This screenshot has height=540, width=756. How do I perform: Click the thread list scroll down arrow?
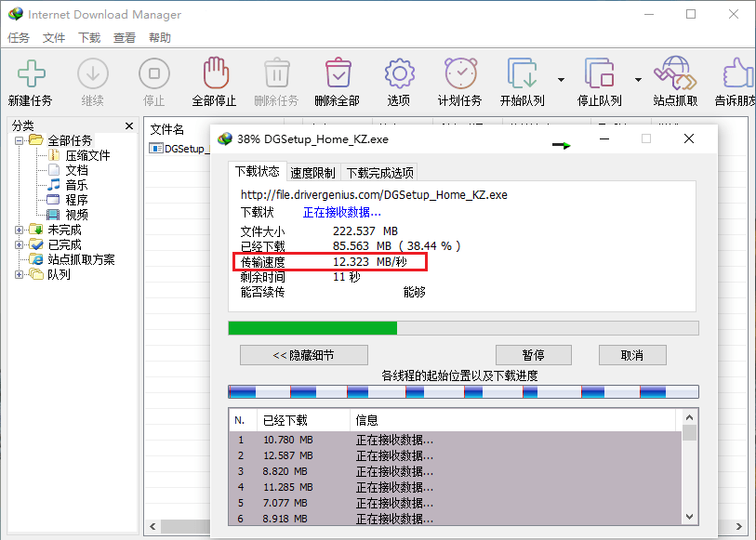[689, 517]
